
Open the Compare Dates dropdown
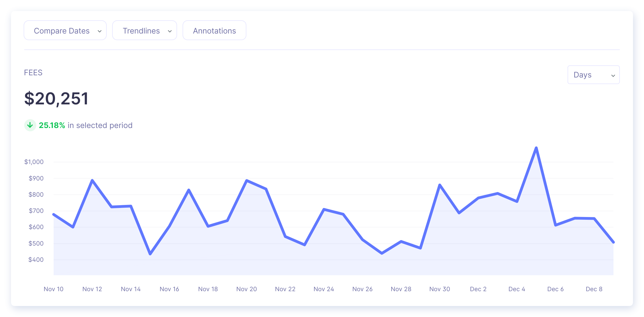62,30
